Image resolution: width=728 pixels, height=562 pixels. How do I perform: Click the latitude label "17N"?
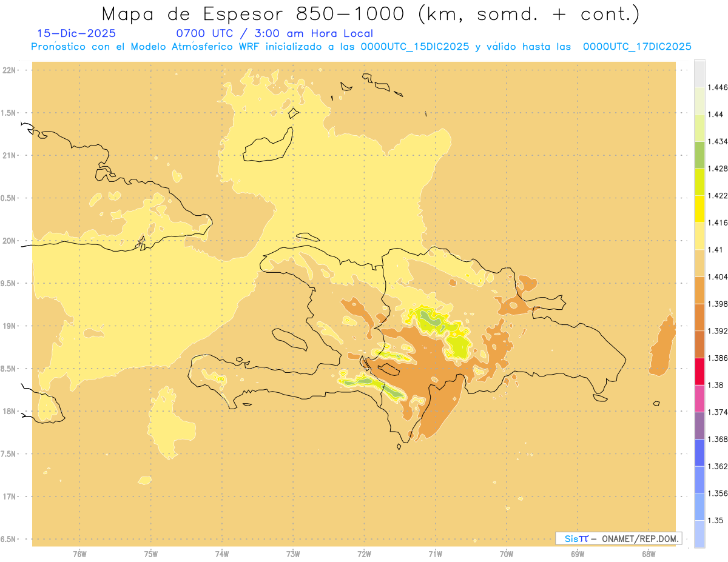pos(8,497)
